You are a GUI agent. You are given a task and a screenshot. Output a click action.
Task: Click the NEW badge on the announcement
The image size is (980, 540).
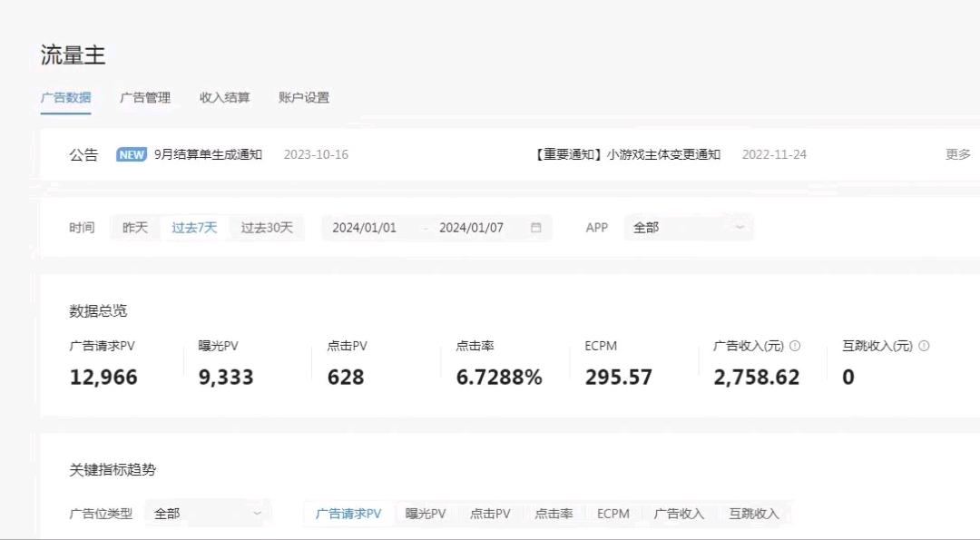[x=132, y=154]
